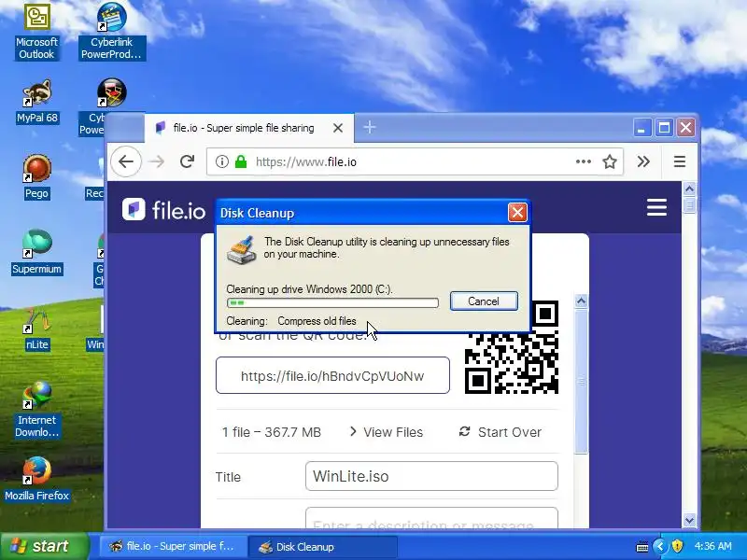Copy the file.io share link box
Screen dimensions: 747x560
tap(332, 376)
